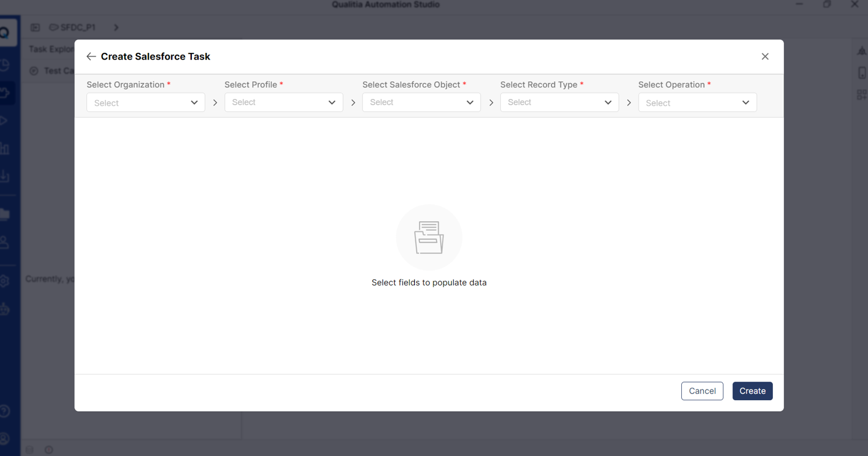Click chevron arrow in Select Operation box
Viewport: 868px width, 456px height.
click(x=746, y=102)
